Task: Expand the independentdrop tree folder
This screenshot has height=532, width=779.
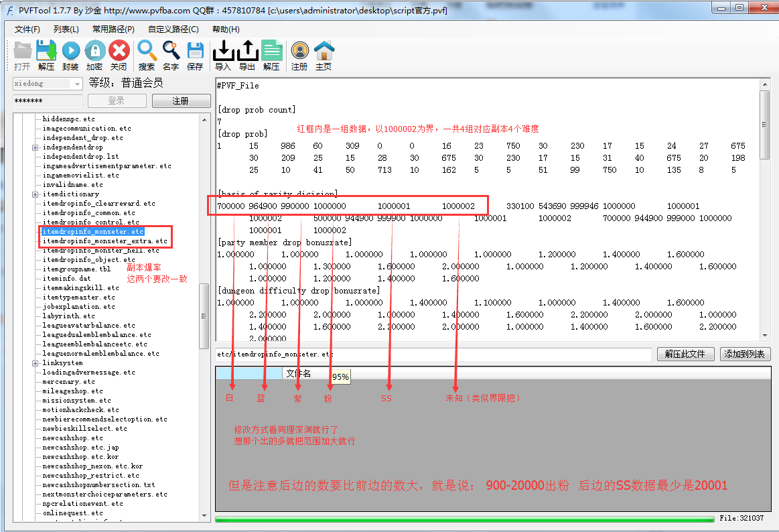Action: tap(35, 147)
